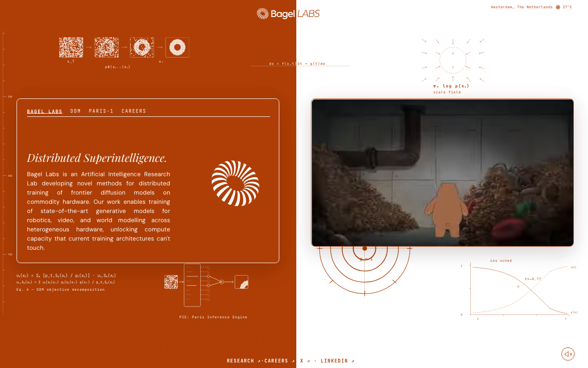This screenshot has width=588, height=368.
Task: Click the Bagel Labs logo at top
Action: [x=288, y=14]
